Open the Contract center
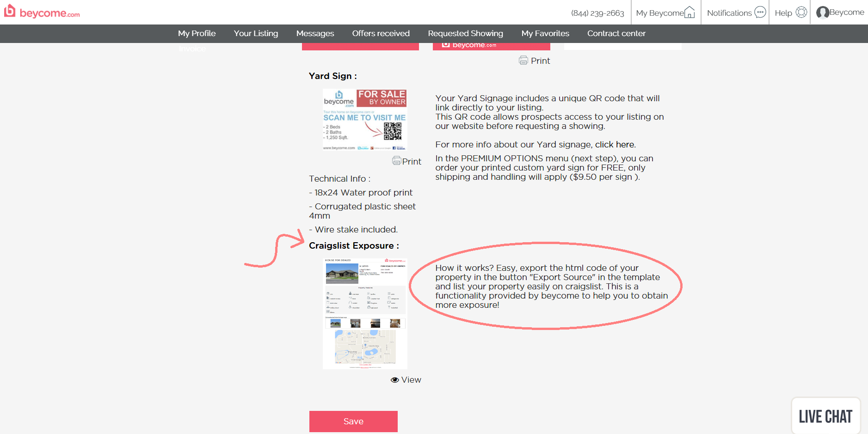The height and width of the screenshot is (434, 868). pos(616,33)
